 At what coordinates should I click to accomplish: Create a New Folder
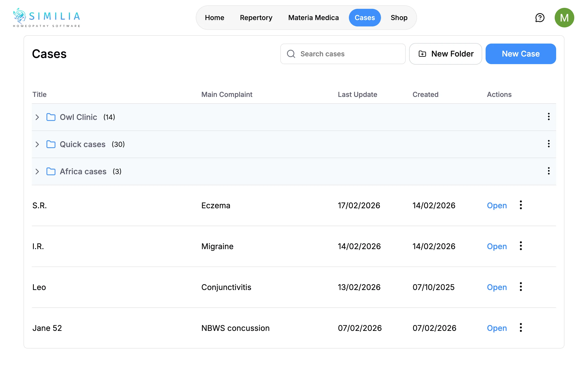pos(445,54)
